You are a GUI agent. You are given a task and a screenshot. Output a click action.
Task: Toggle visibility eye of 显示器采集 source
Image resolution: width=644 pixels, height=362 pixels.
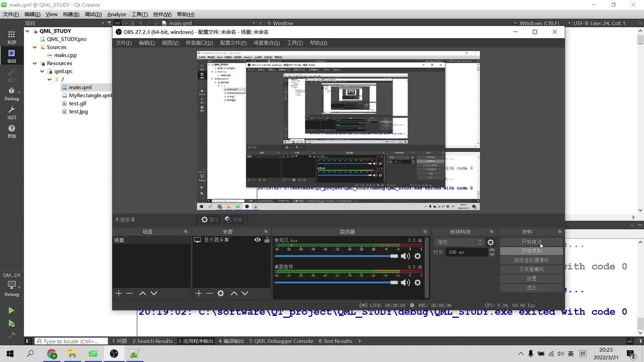pos(258,240)
